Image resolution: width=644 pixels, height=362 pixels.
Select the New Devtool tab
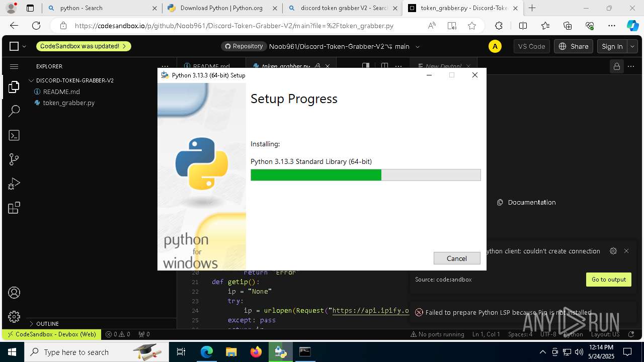click(x=442, y=66)
